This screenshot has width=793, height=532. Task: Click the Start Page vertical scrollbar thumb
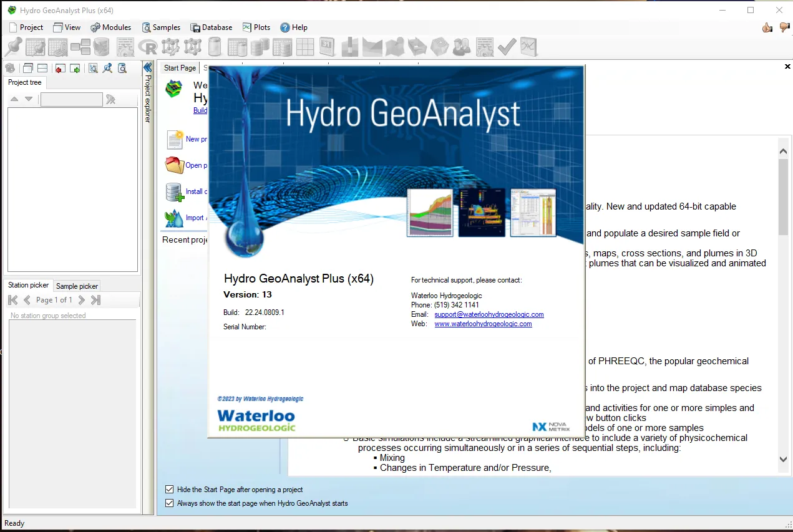pyautogui.click(x=784, y=197)
